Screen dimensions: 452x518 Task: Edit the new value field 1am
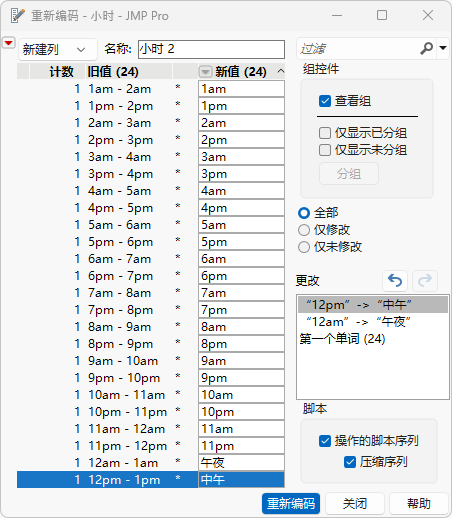241,89
